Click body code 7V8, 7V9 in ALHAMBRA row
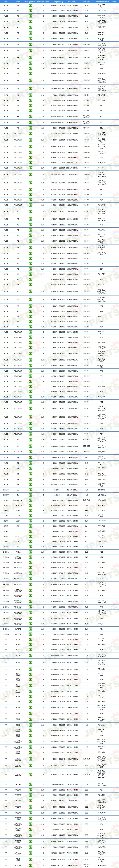The width and height of the screenshot is (119, 868). (x=86, y=500)
